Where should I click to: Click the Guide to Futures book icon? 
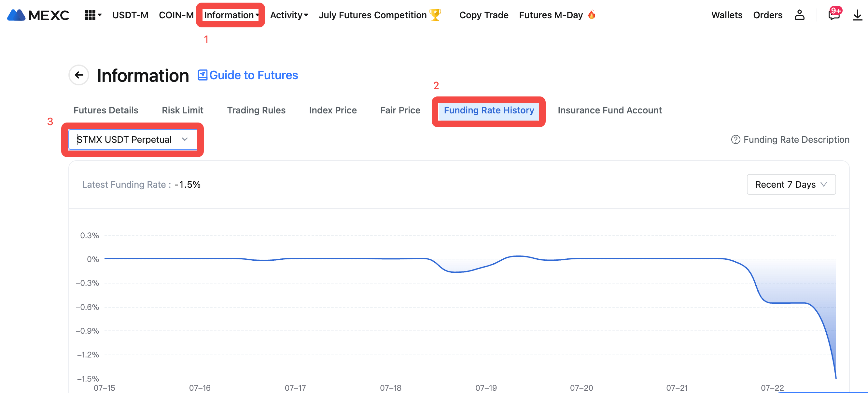[202, 75]
